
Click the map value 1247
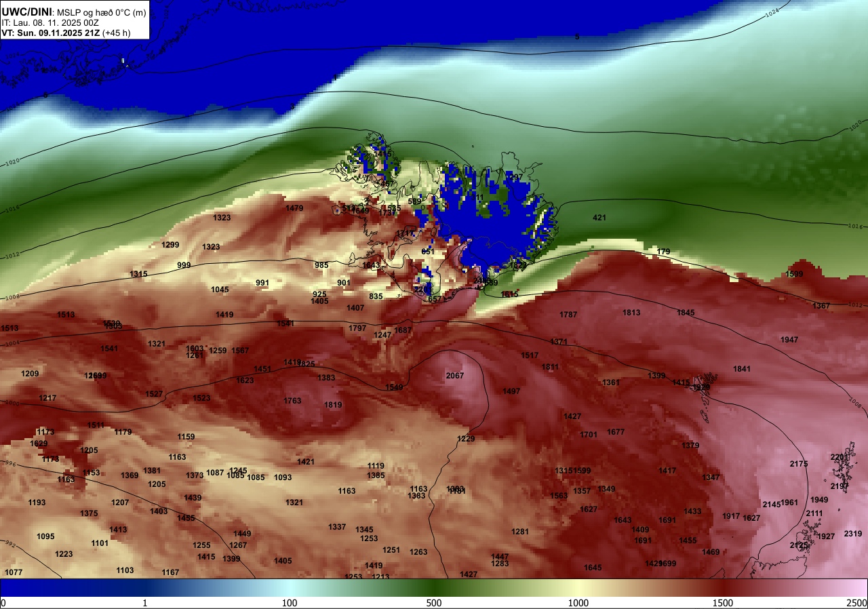click(382, 335)
